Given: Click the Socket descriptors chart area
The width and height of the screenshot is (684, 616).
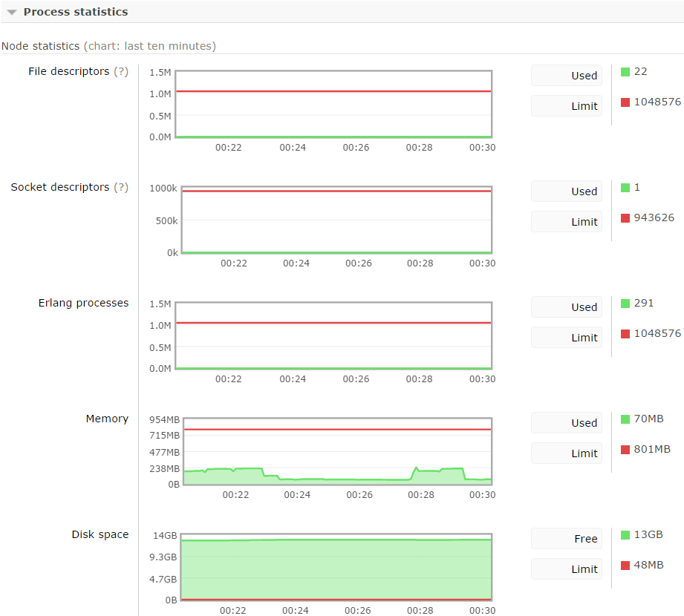Looking at the screenshot, I should pyautogui.click(x=336, y=220).
